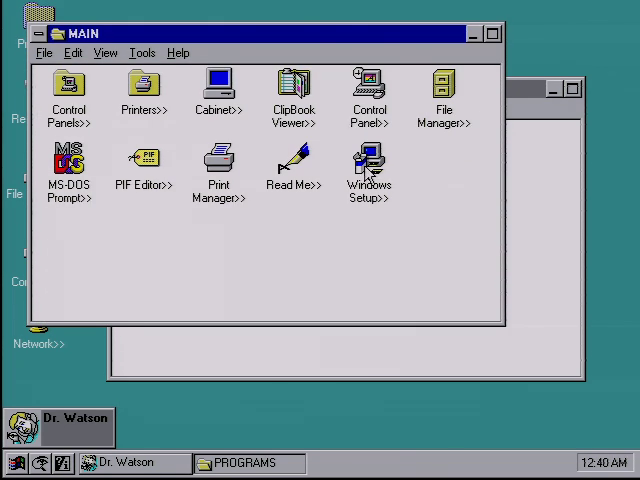Start the MS-DOS Prompt
The height and width of the screenshot is (480, 640).
(x=69, y=158)
